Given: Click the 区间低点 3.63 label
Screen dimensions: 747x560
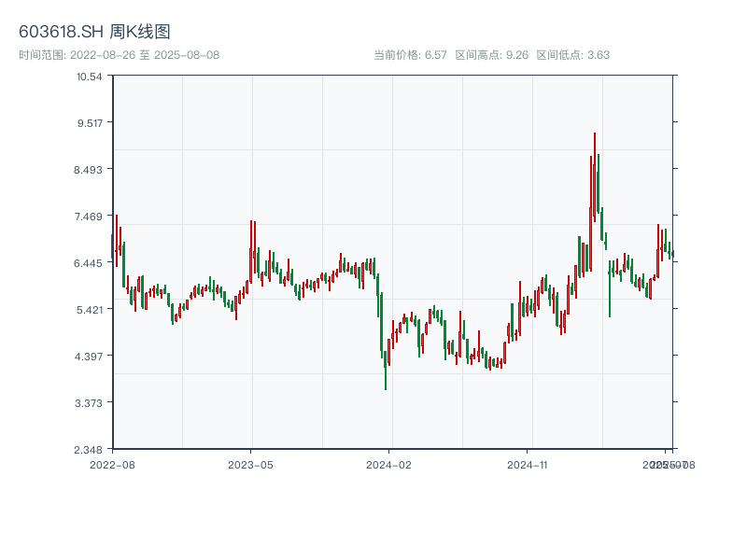Looking at the screenshot, I should [x=572, y=55].
